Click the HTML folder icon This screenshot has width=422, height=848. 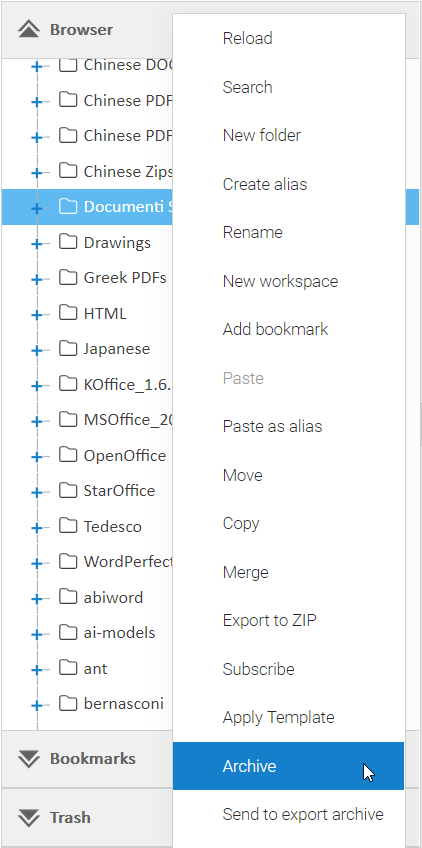click(68, 313)
